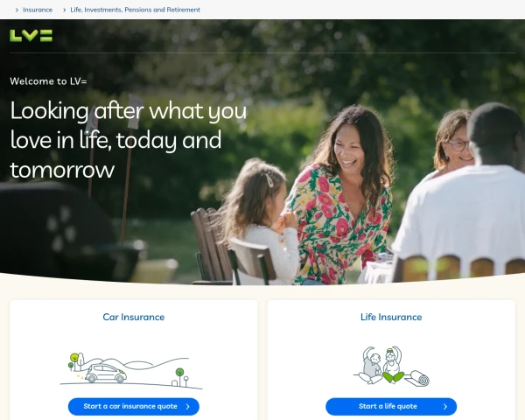525x420 pixels.
Task: Click the hero headline about looking after life
Action: (x=129, y=140)
